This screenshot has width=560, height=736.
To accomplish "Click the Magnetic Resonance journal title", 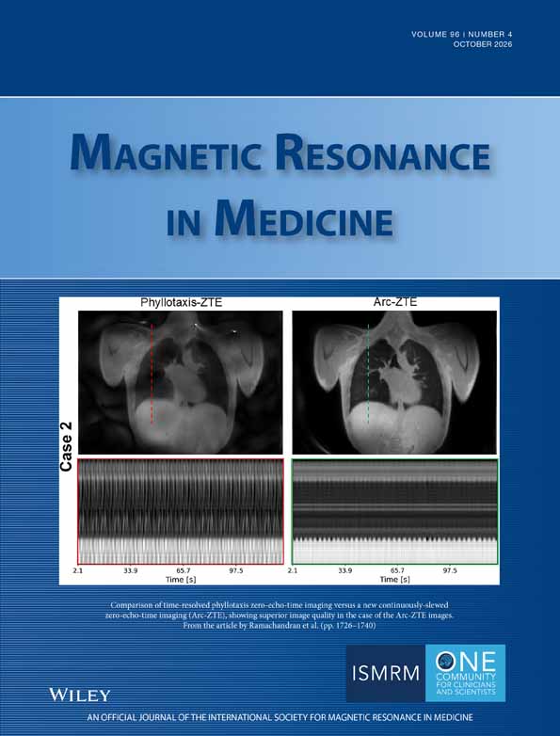I will (x=280, y=153).
